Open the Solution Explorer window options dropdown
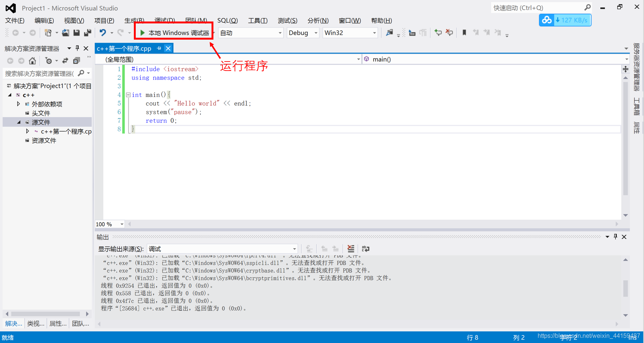 pyautogui.click(x=69, y=48)
